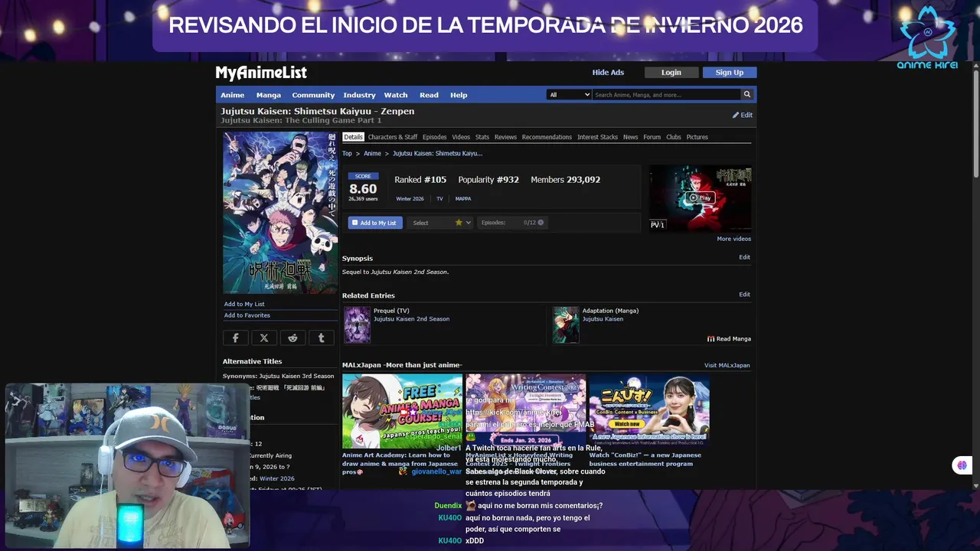This screenshot has width=980, height=551.
Task: Switch to Characters & Staff tab
Action: point(393,137)
